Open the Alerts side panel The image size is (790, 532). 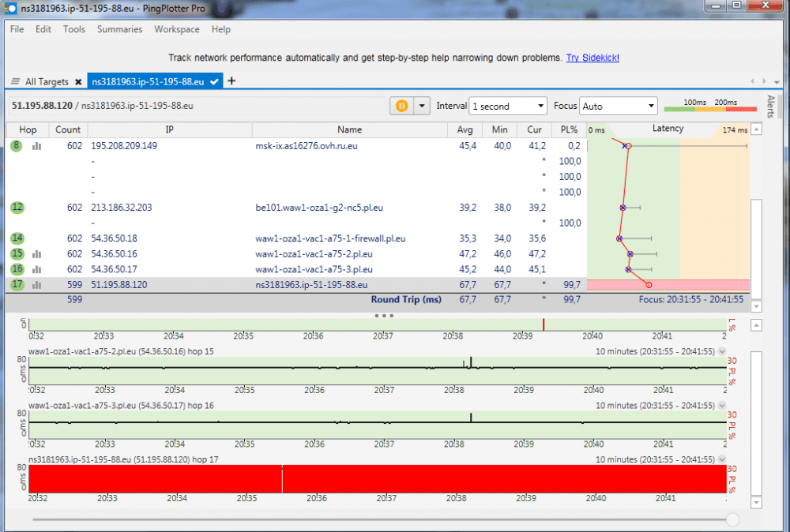pyautogui.click(x=771, y=107)
